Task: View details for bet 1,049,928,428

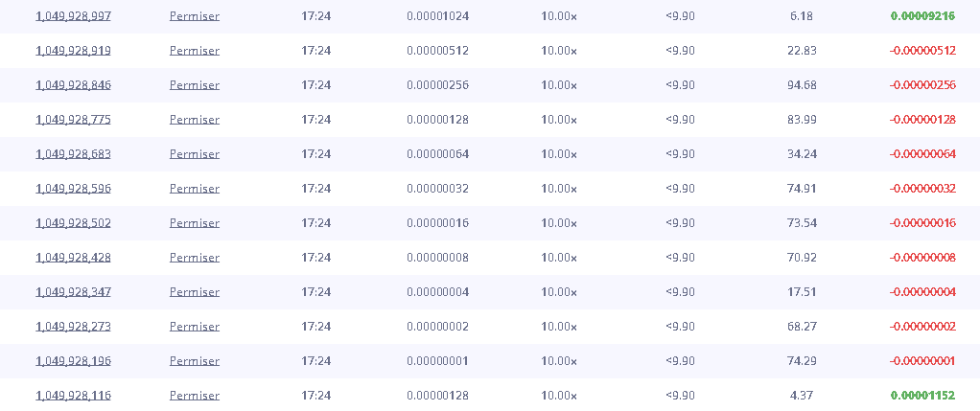Action: point(73,258)
